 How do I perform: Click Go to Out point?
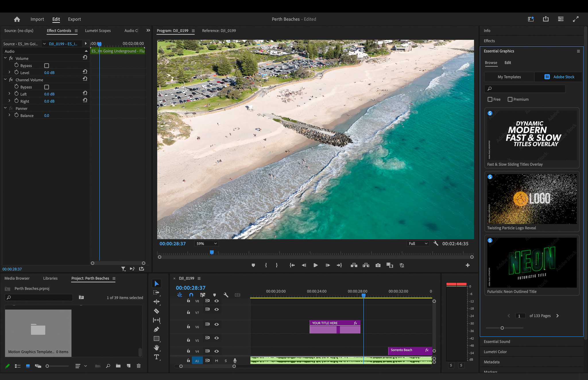click(339, 265)
